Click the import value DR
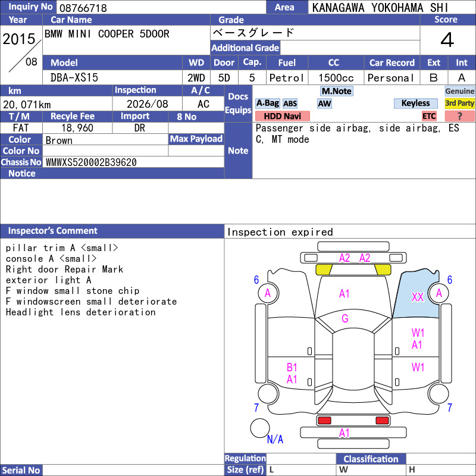The image size is (476, 476). [140, 128]
